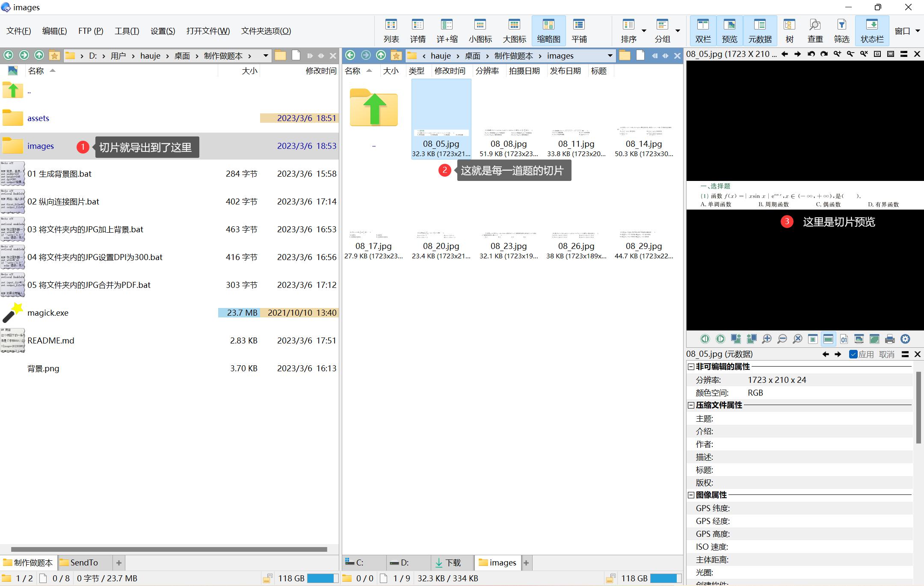Open the 工具(T) menu
The width and height of the screenshot is (924, 586).
point(127,31)
